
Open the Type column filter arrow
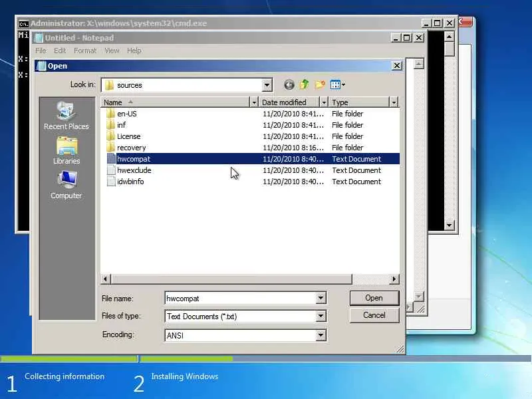394,102
